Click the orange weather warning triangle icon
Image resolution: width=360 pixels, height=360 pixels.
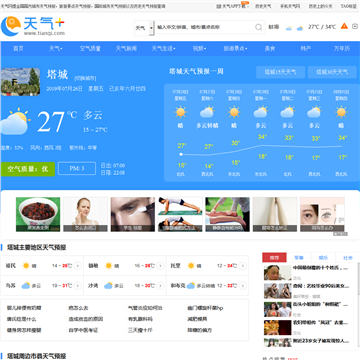tap(344, 26)
